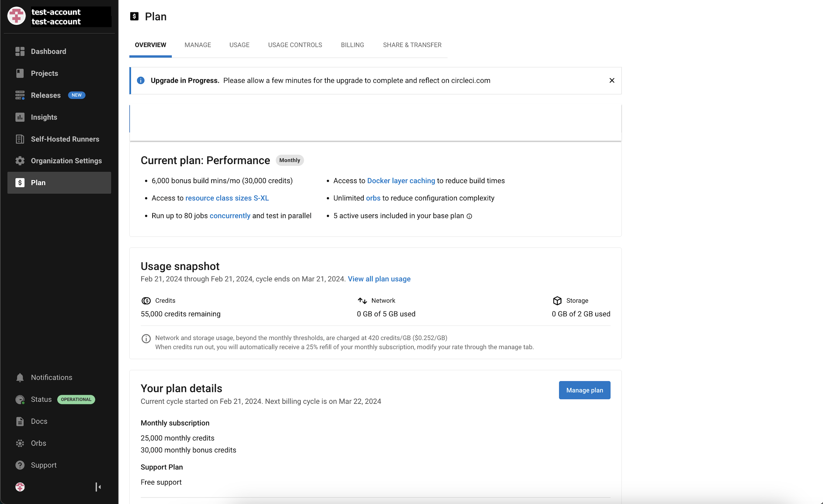Click the 'Your plan details' heading
This screenshot has height=504, width=823.
[x=181, y=388]
